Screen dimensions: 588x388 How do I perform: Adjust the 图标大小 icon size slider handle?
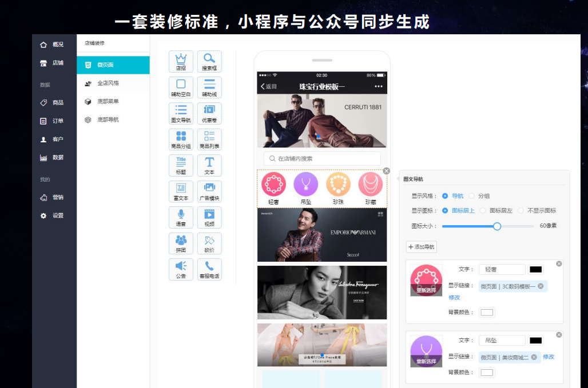[x=497, y=226]
